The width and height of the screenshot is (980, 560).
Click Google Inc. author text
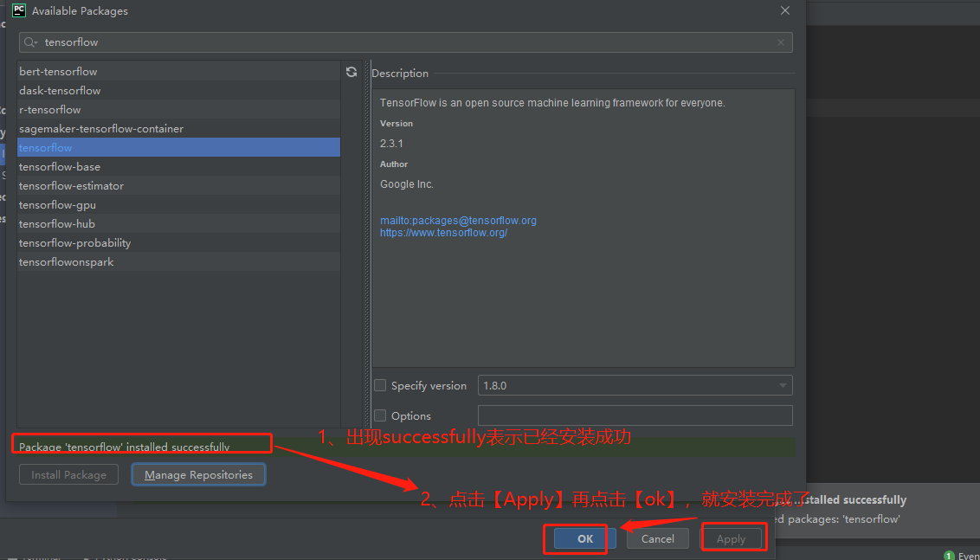tap(407, 184)
